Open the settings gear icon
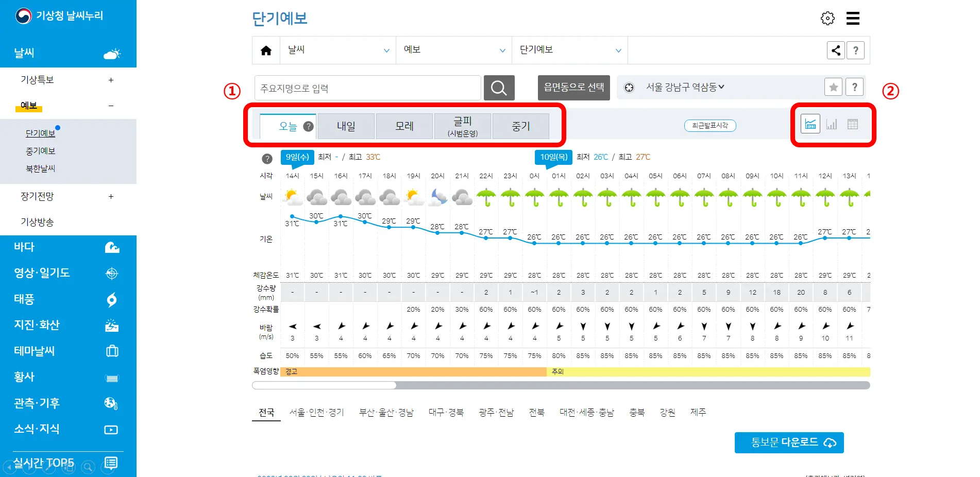Viewport: 980px width, 477px height. (827, 18)
